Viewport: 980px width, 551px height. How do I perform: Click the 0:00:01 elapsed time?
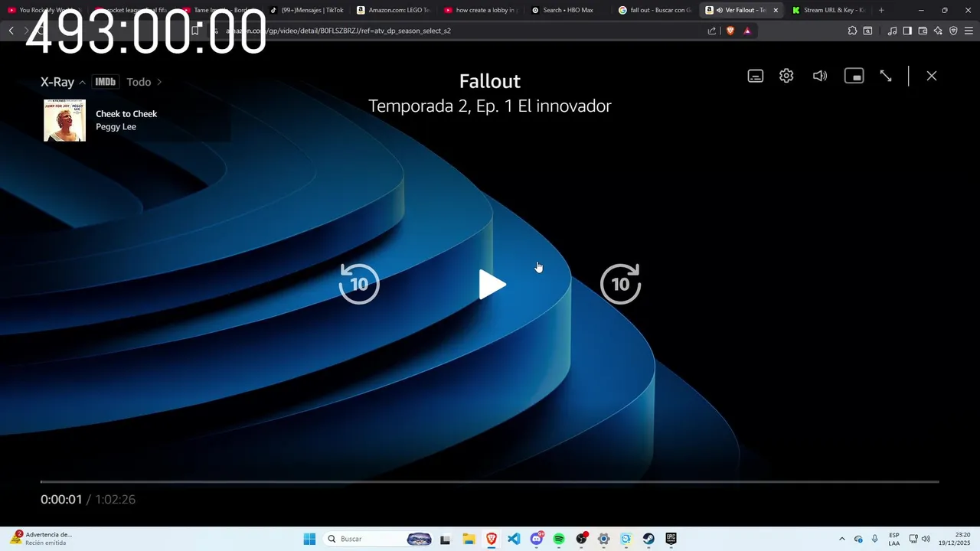click(x=61, y=499)
